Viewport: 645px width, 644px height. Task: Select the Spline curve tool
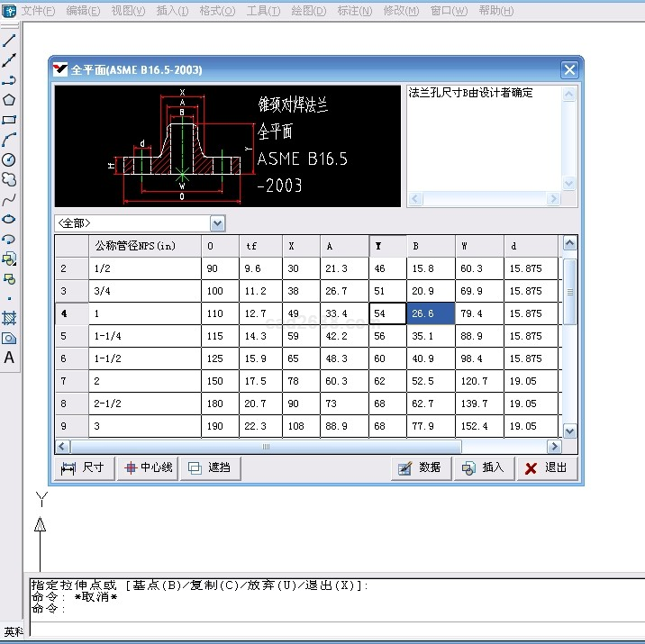(9, 199)
